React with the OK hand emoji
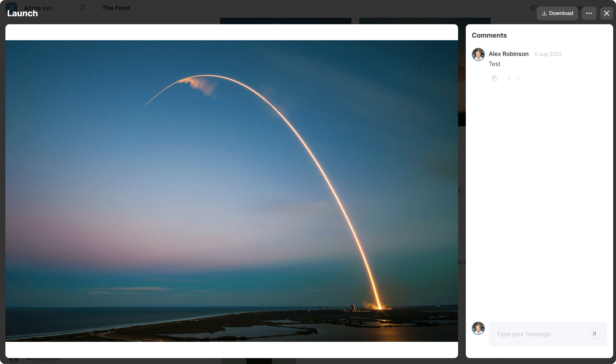The image size is (616, 364). (x=494, y=78)
